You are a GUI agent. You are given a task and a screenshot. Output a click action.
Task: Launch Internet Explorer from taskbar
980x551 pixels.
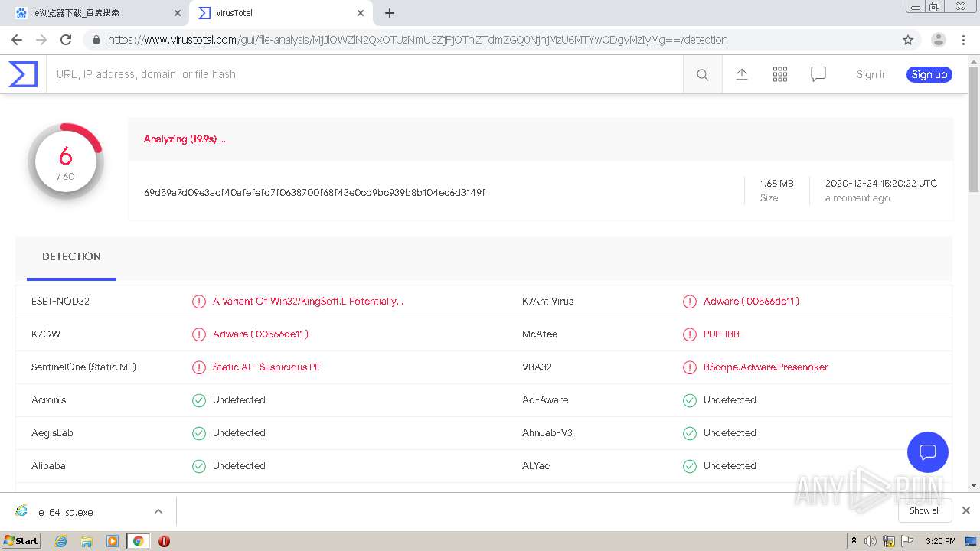(x=60, y=541)
